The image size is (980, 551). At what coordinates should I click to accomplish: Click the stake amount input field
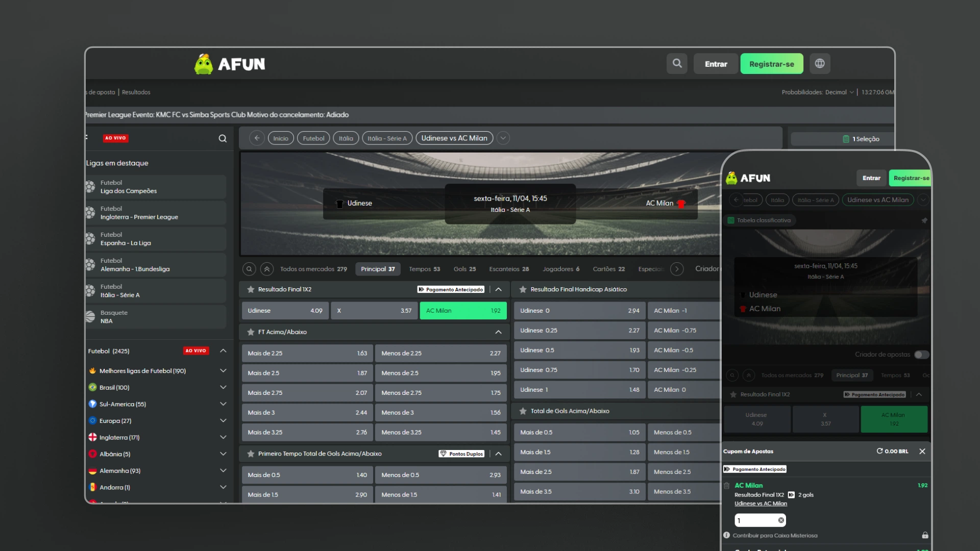pyautogui.click(x=760, y=520)
